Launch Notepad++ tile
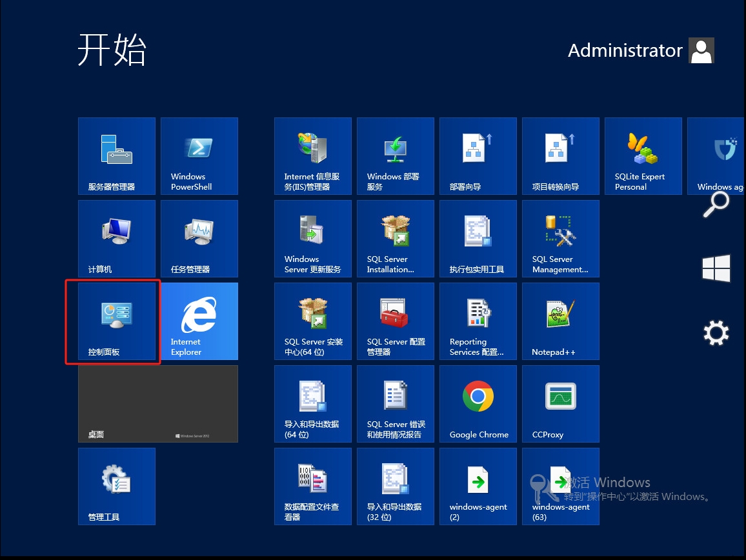The height and width of the screenshot is (560, 746). coord(560,321)
